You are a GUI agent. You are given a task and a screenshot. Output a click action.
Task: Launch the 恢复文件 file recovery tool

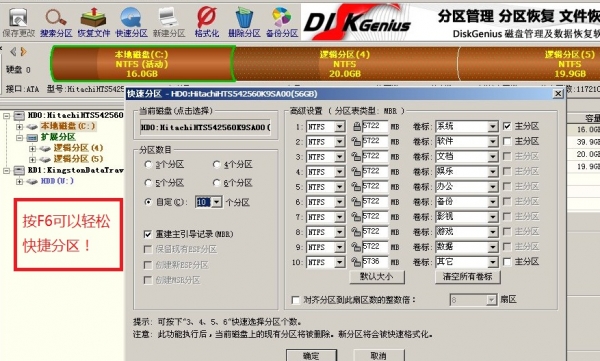(94, 22)
